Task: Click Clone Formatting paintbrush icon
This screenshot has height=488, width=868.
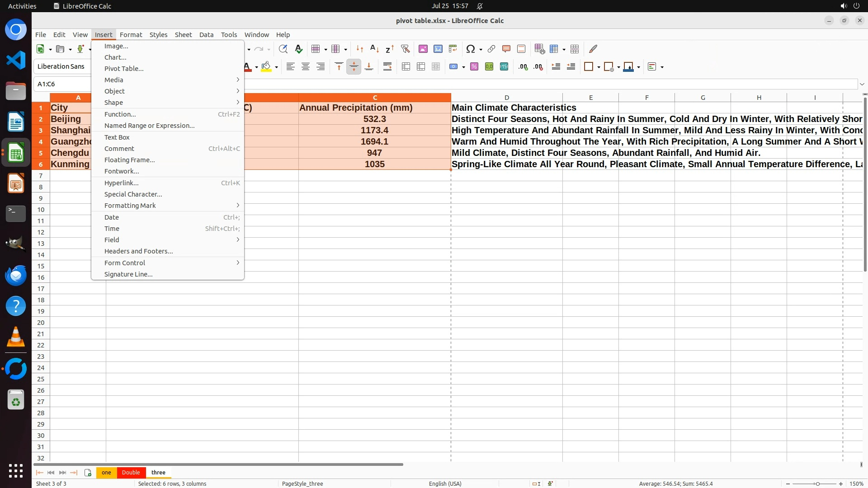Action: (x=593, y=49)
